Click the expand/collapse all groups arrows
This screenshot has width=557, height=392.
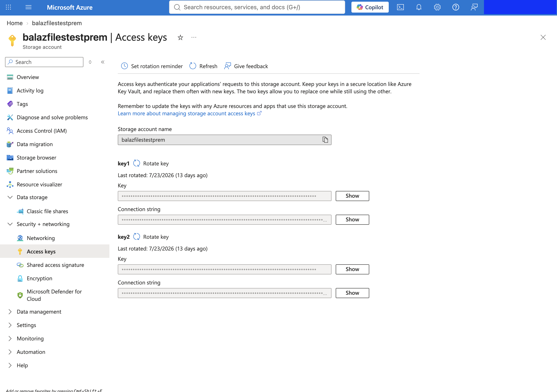point(90,62)
